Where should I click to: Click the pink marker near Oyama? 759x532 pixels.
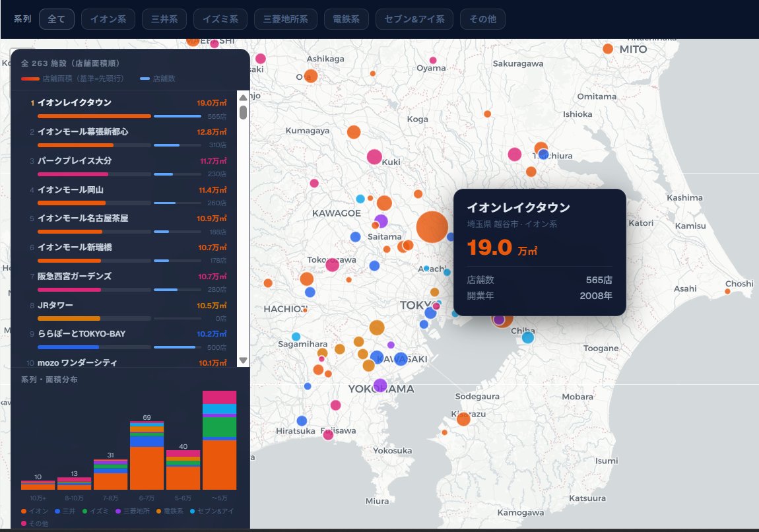pos(433,61)
